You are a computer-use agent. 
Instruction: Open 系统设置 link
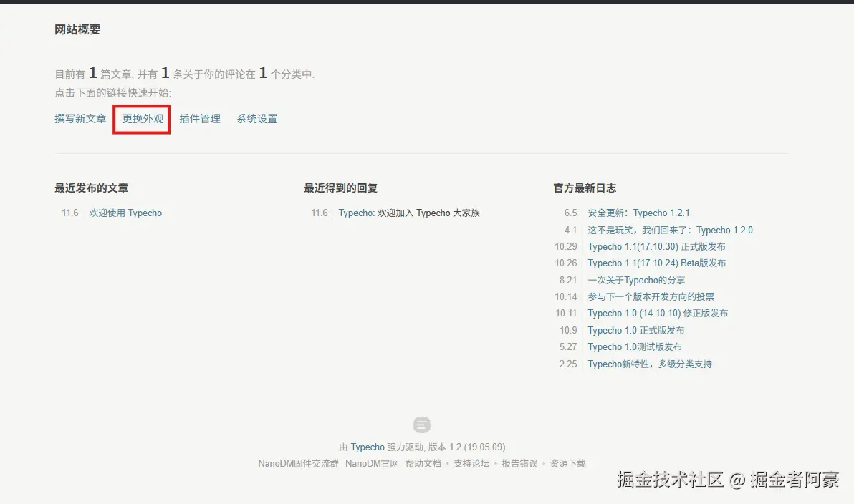(257, 119)
